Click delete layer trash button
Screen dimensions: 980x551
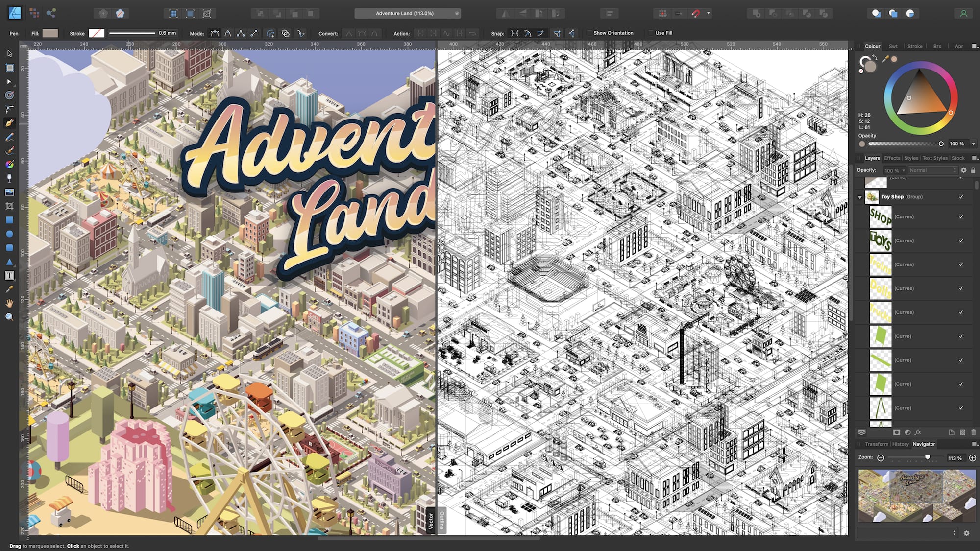[x=973, y=432]
